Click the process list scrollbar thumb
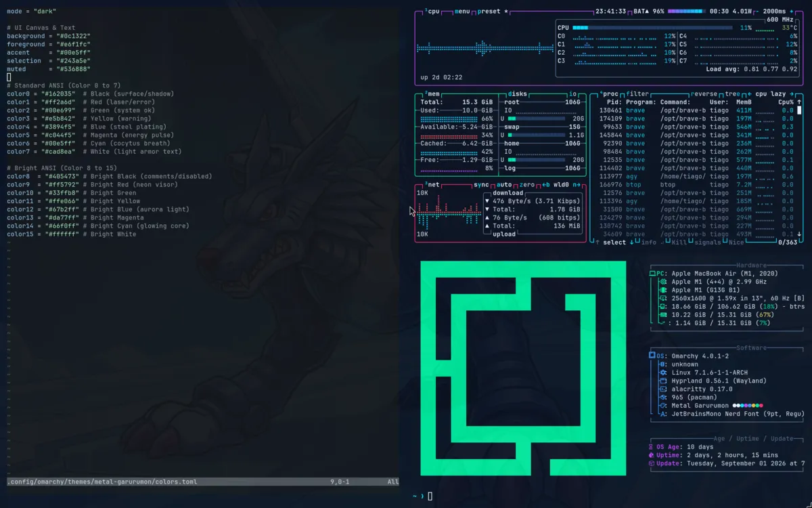Image resolution: width=812 pixels, height=508 pixels. [x=799, y=110]
